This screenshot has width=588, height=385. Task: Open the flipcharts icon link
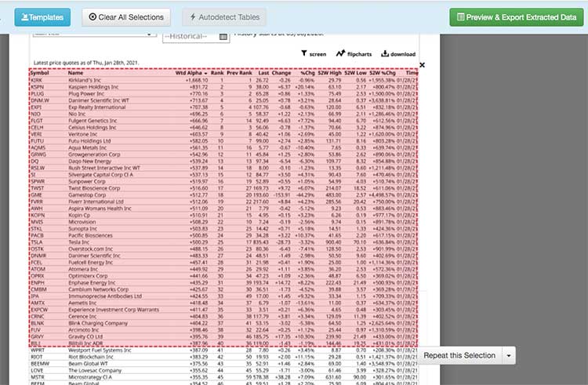(x=353, y=54)
